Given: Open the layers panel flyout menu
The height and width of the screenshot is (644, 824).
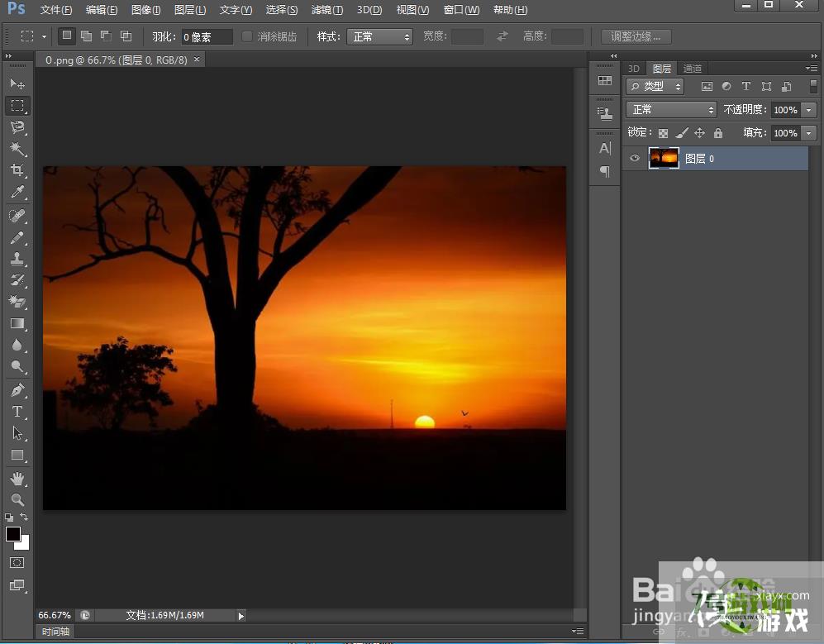Looking at the screenshot, I should [812, 69].
